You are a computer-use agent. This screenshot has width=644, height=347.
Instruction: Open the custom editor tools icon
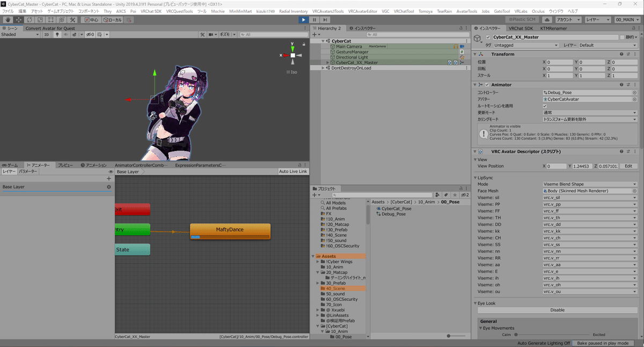pos(72,20)
